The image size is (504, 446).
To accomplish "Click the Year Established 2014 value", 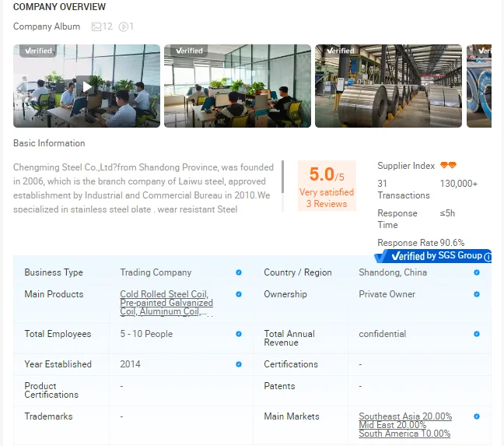I will pyautogui.click(x=130, y=364).
